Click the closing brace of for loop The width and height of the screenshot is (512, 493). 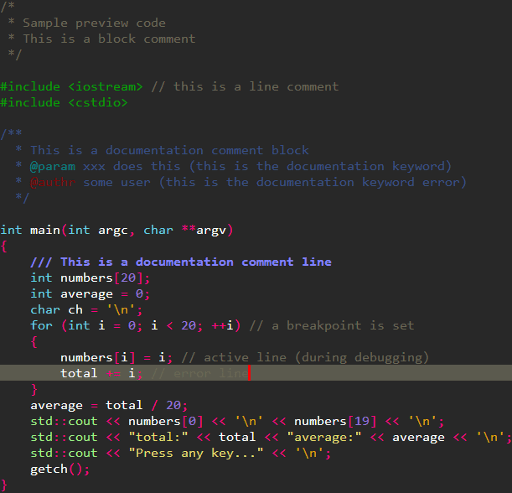coord(34,390)
